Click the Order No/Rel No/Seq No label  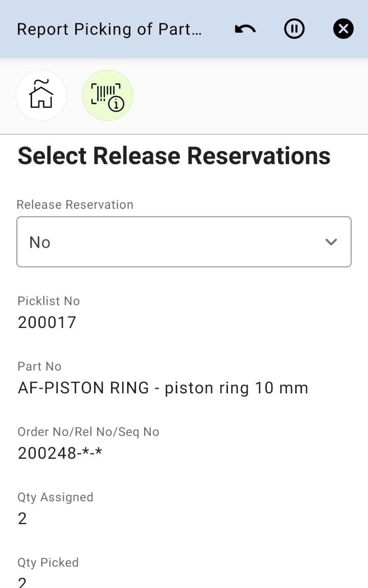click(88, 432)
